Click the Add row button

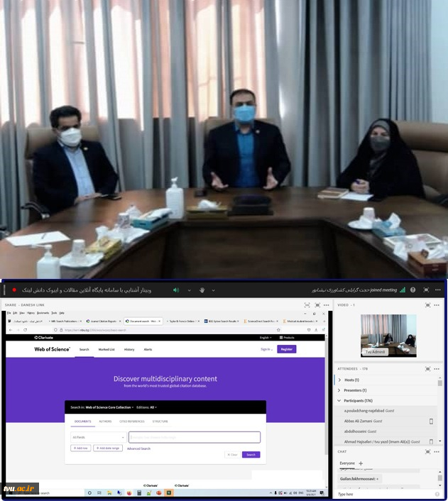click(80, 448)
